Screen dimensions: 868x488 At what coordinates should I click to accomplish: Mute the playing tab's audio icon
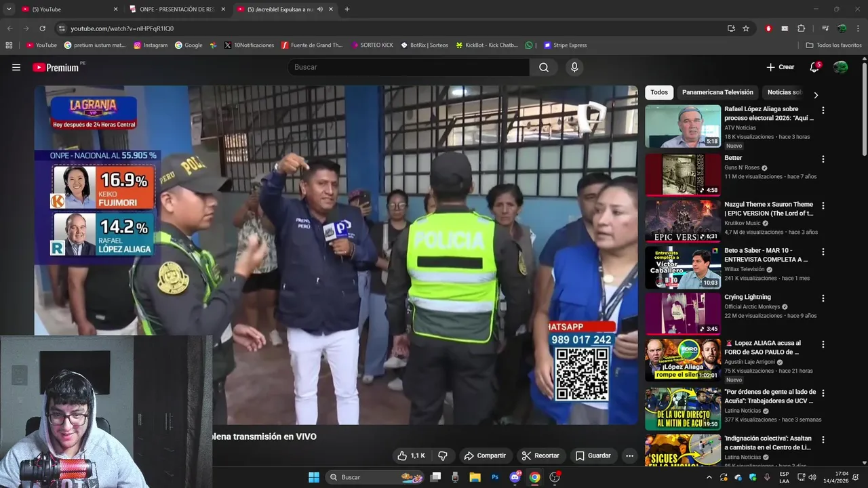[320, 9]
